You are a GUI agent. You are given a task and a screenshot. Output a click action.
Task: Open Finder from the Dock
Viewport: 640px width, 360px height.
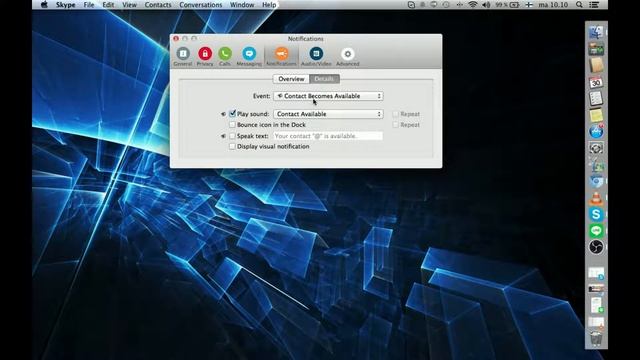click(596, 32)
